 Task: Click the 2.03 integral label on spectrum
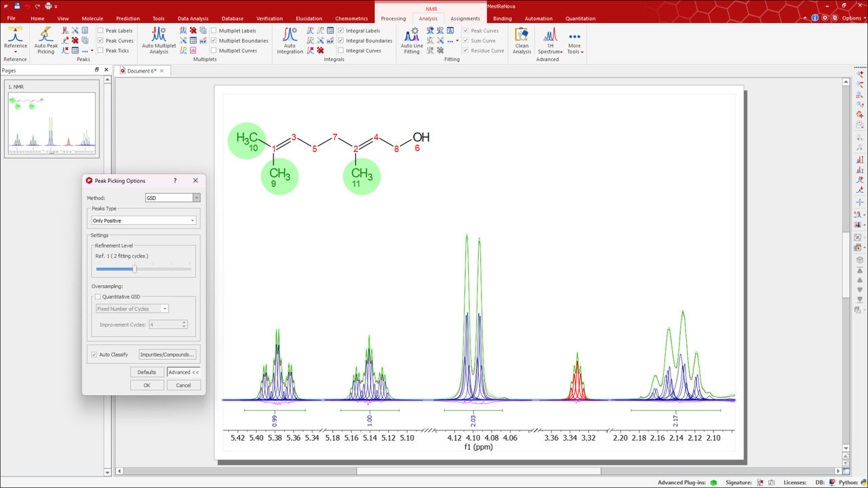(x=473, y=420)
